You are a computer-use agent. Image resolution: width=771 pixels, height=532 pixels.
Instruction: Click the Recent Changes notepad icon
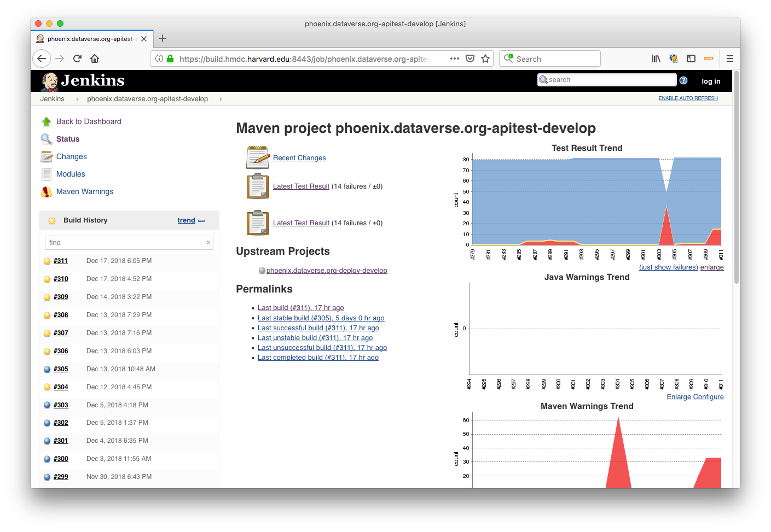[x=258, y=157]
